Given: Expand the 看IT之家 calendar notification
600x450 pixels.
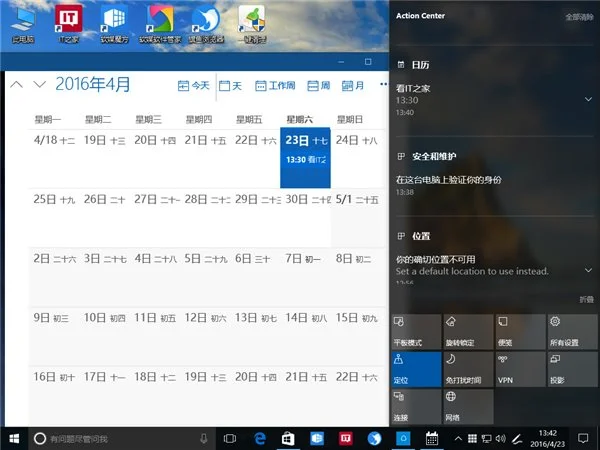Looking at the screenshot, I should coord(588,100).
